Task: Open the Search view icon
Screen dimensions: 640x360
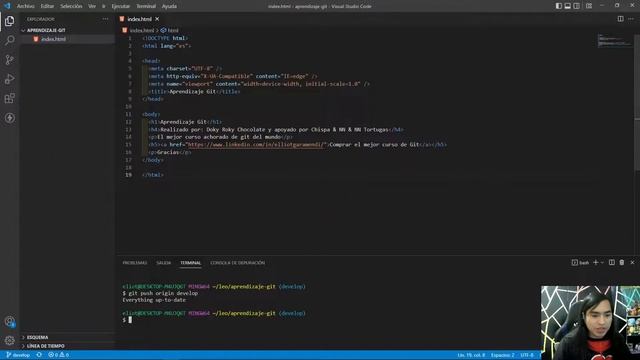Action: (x=9, y=40)
